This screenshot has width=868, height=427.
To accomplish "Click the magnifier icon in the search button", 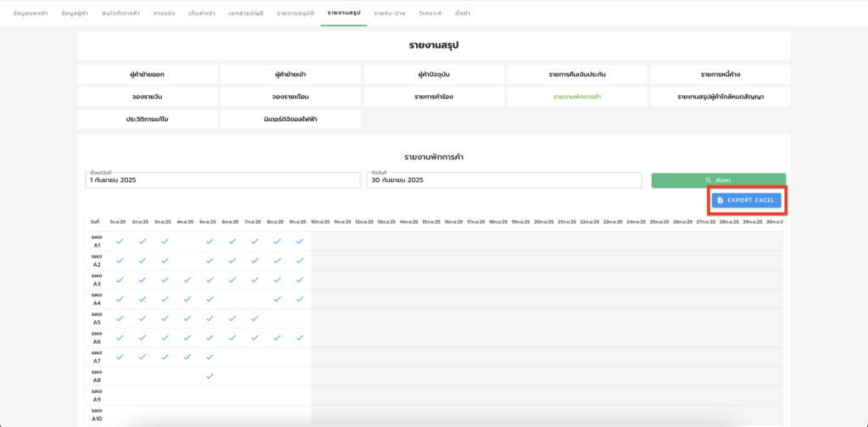I will (708, 180).
